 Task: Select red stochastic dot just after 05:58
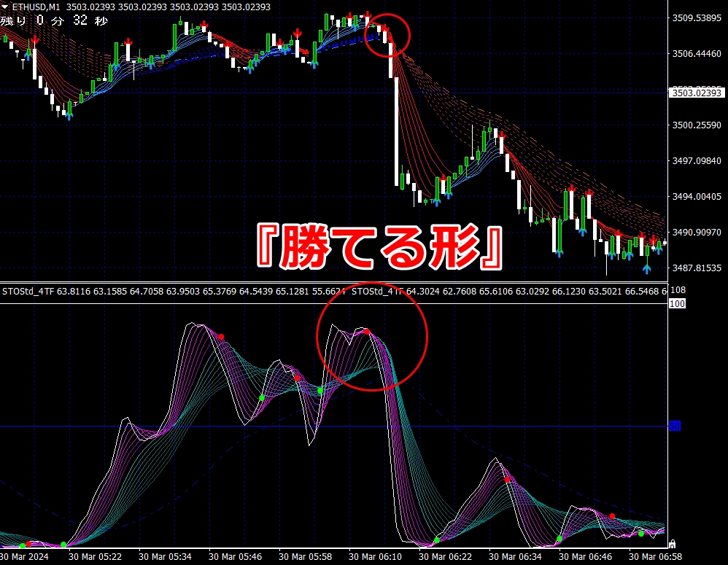point(297,378)
